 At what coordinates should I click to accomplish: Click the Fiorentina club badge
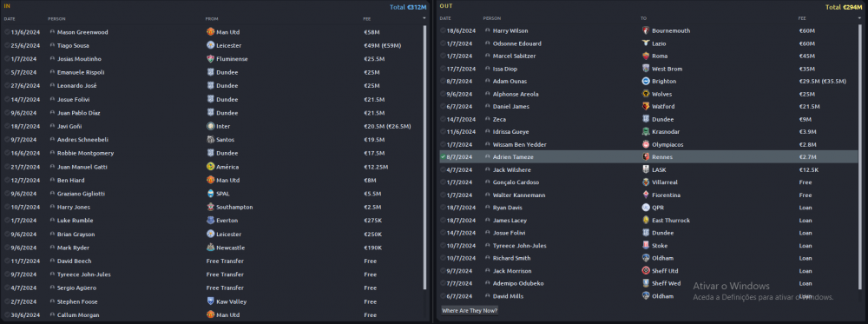click(646, 195)
